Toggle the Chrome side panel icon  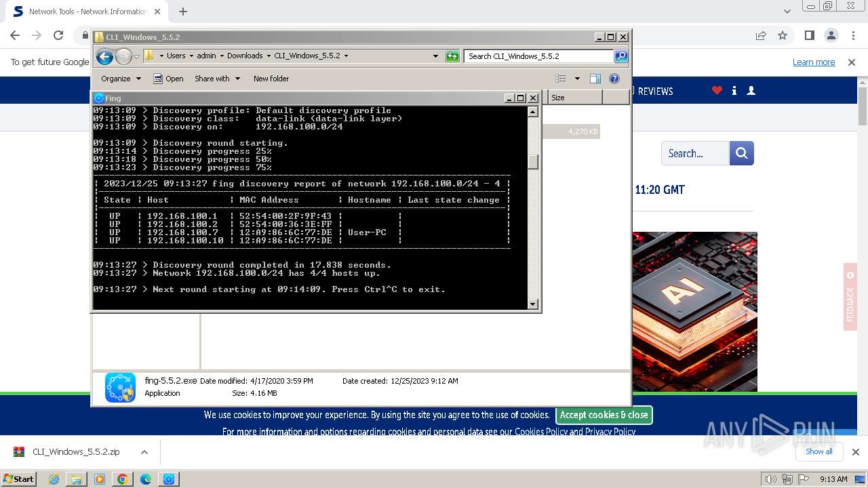click(809, 35)
